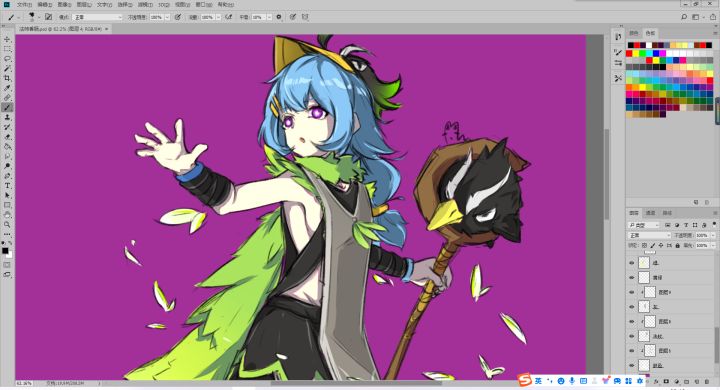The height and width of the screenshot is (390, 720).
Task: Select the Crop tool
Action: 7,78
